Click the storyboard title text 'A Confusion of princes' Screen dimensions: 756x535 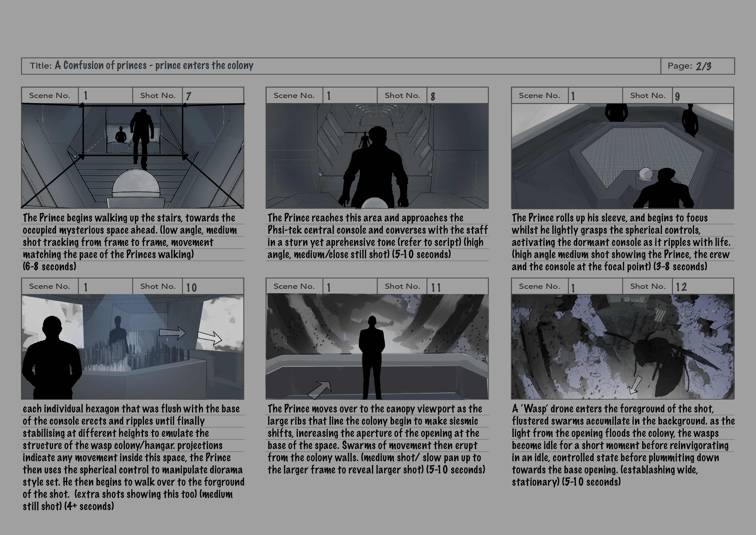100,66
